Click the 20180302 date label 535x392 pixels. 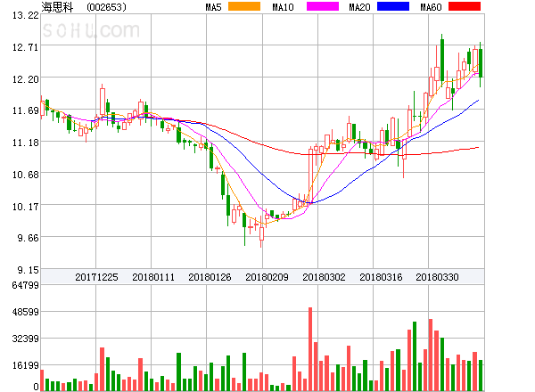324,277
